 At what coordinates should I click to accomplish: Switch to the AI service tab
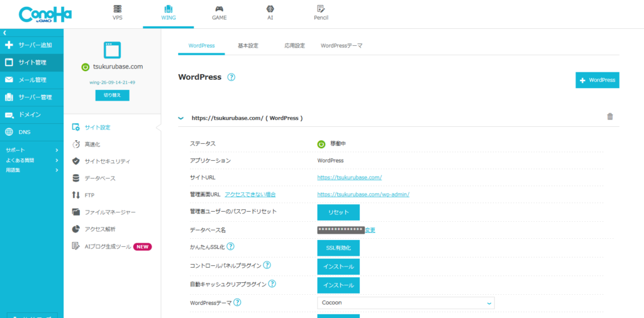point(270,13)
